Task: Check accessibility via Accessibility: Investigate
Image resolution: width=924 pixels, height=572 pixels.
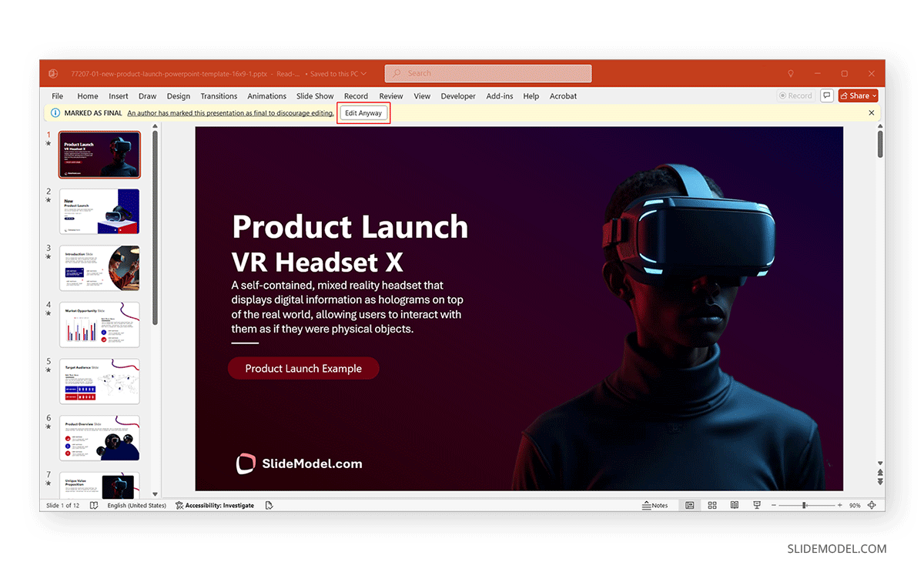Action: point(215,505)
